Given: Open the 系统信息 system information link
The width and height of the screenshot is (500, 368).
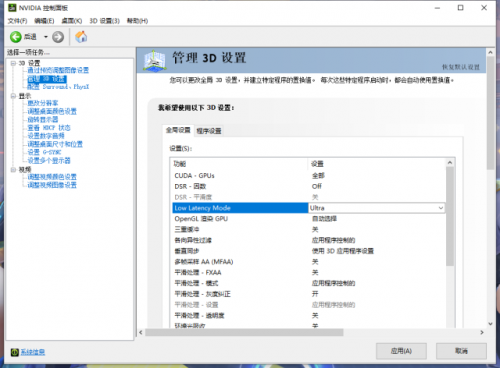Looking at the screenshot, I should 33,352.
